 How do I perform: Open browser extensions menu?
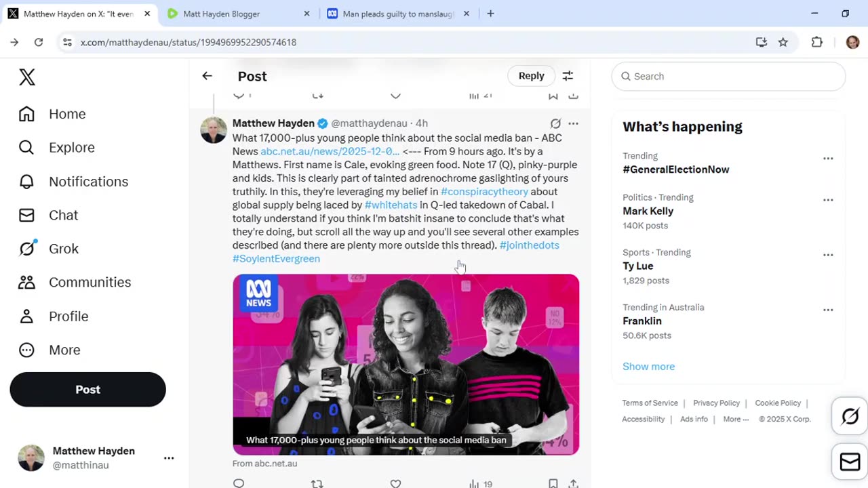point(817,42)
